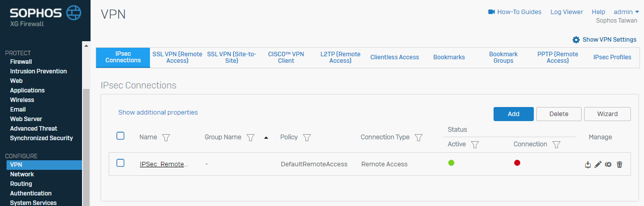Edit the IPSec_Remote connection with pencil icon
644x206 pixels.
pyautogui.click(x=598, y=164)
